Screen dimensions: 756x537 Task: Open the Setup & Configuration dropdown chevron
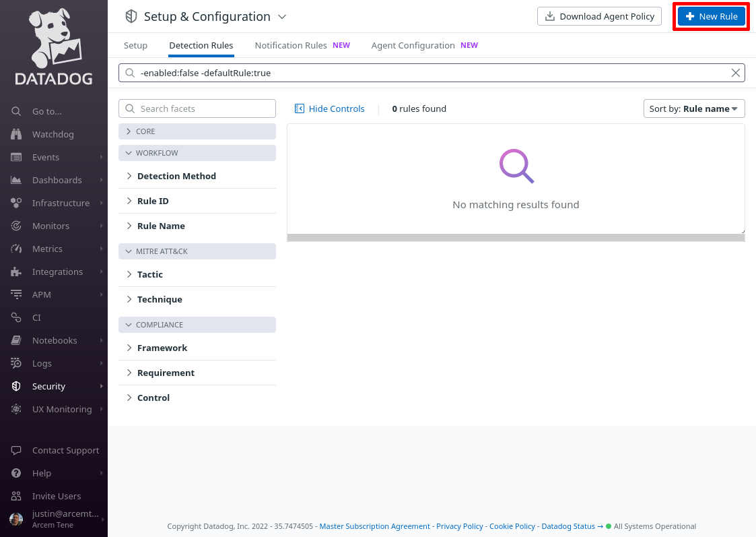283,17
